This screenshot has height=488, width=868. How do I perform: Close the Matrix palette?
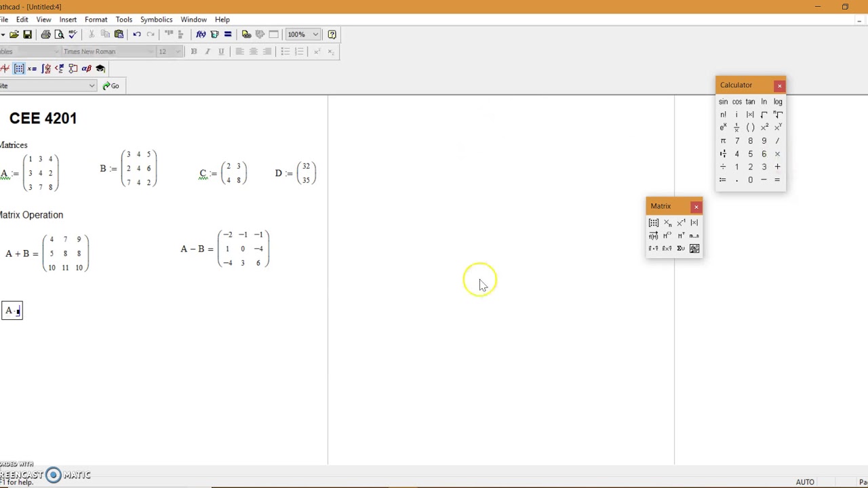[696, 207]
